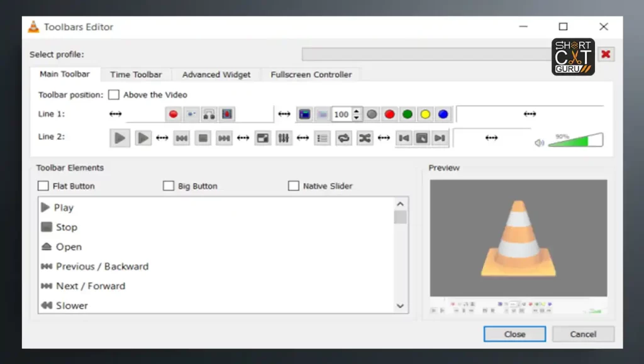Click the green teletext color button
The width and height of the screenshot is (644, 364).
click(408, 114)
